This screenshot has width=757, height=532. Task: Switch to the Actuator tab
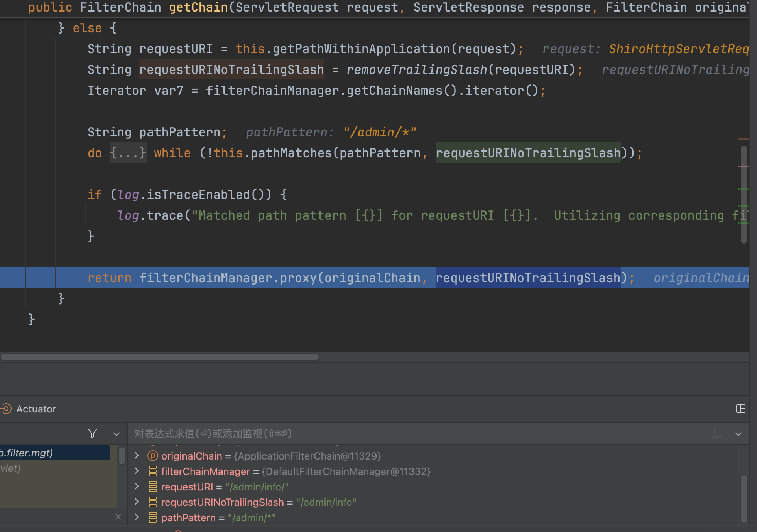click(36, 409)
